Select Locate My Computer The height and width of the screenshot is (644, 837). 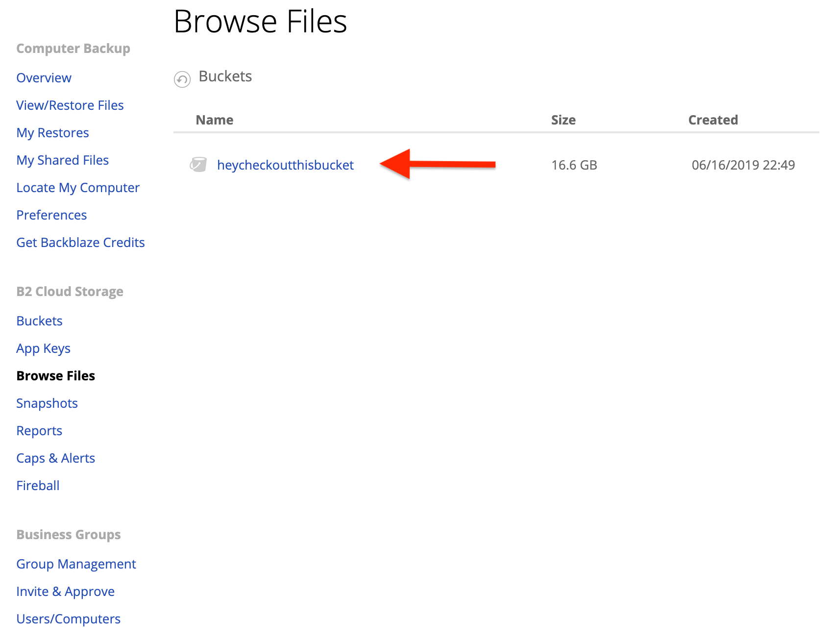pos(78,188)
